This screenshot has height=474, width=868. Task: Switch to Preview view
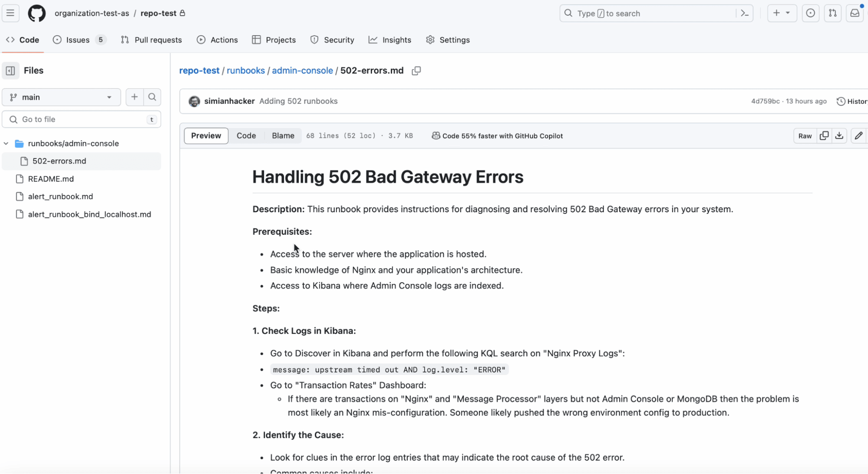coord(206,136)
